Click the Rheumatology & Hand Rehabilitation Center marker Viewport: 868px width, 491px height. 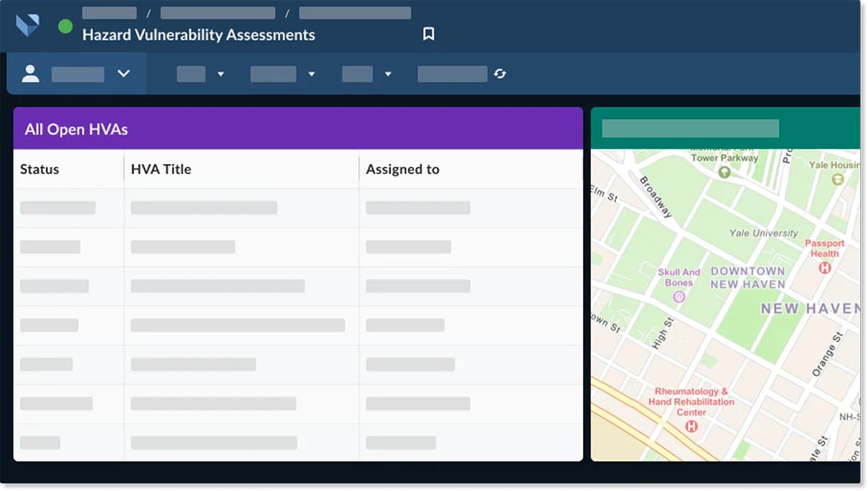691,427
